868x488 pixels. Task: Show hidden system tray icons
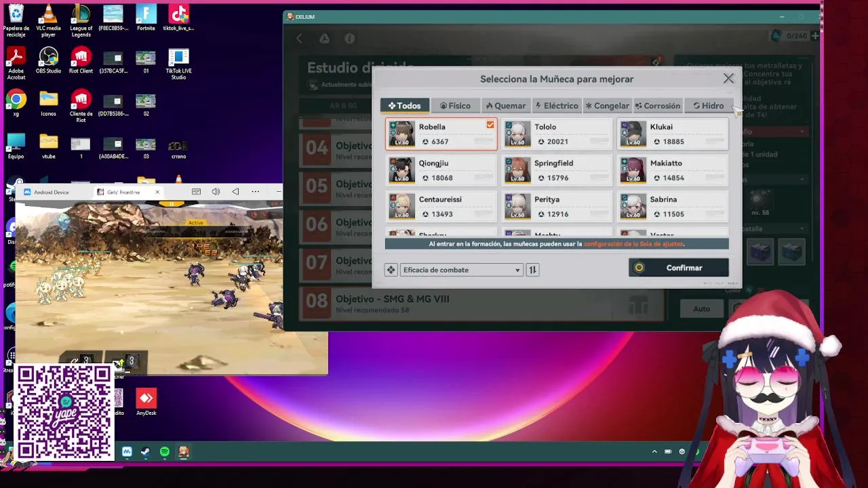tap(654, 451)
